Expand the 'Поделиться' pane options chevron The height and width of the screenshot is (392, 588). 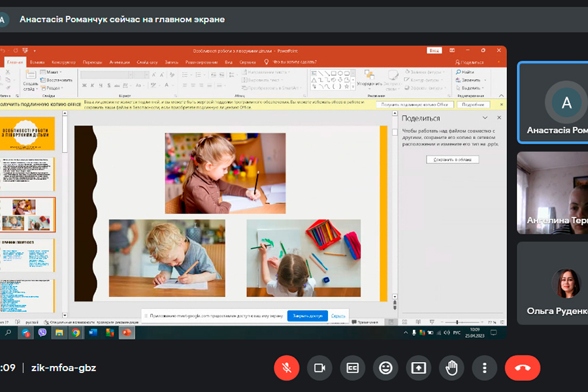click(485, 118)
